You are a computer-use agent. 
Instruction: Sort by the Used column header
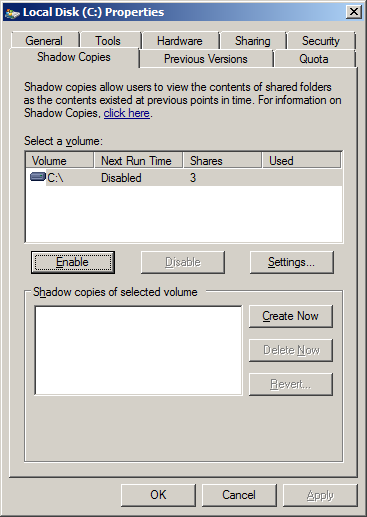(x=302, y=161)
